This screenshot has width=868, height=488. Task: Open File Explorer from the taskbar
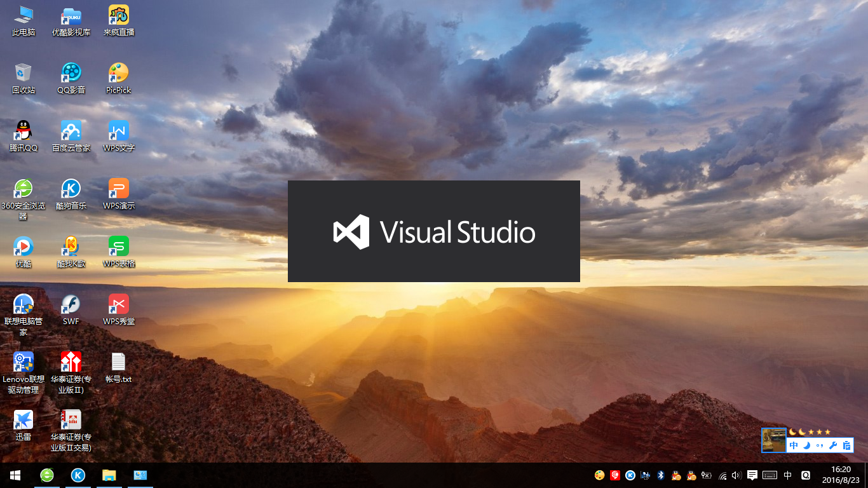109,475
